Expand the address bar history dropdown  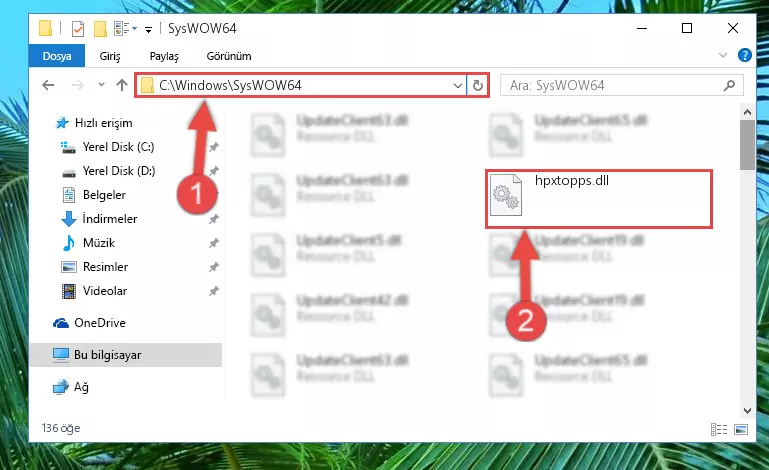coord(458,85)
